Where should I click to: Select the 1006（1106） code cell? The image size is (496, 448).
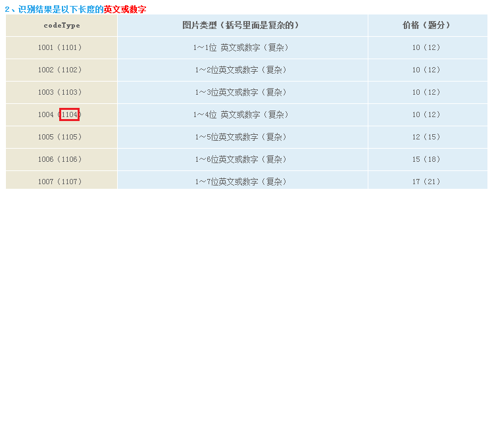(61, 160)
